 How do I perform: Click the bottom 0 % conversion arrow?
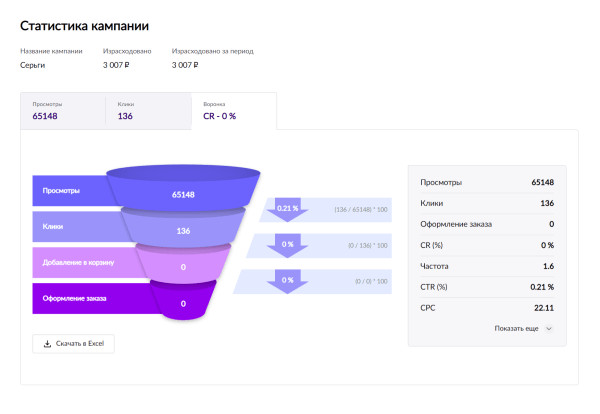[x=288, y=281]
